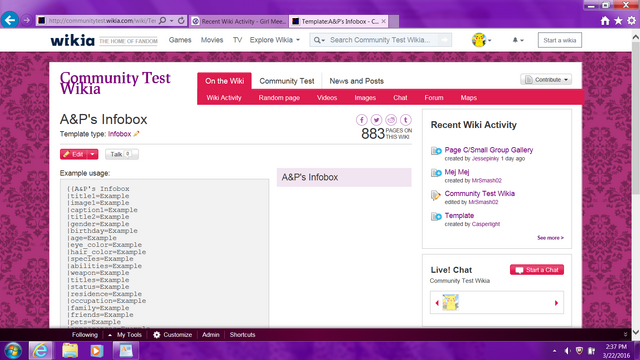Select On the Wiki tab
Image resolution: width=640 pixels, height=360 pixels.
point(224,81)
